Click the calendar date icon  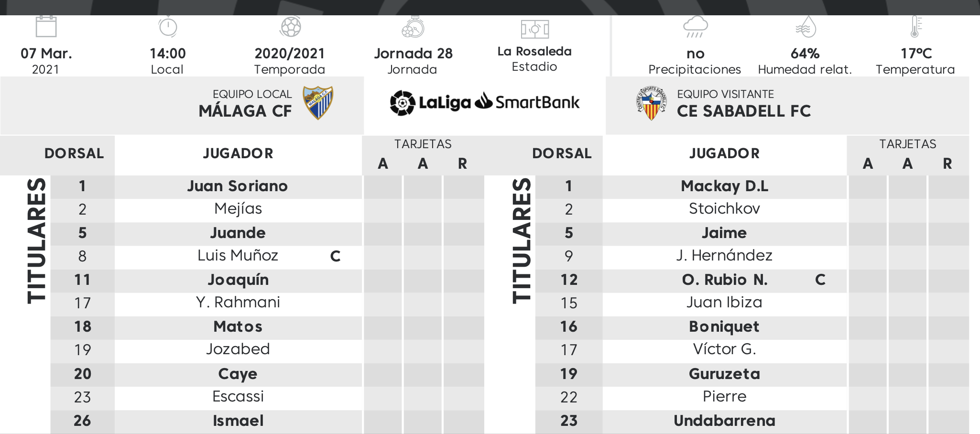(46, 26)
